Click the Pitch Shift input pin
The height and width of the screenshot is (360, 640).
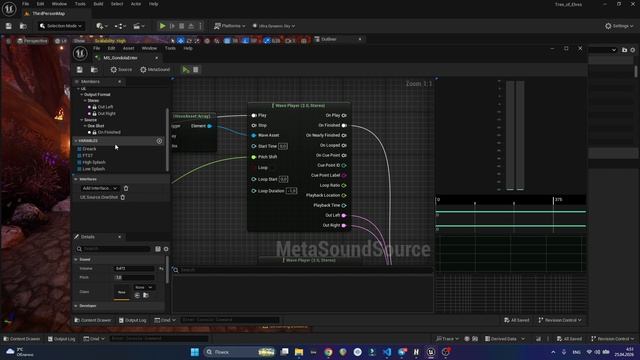254,157
